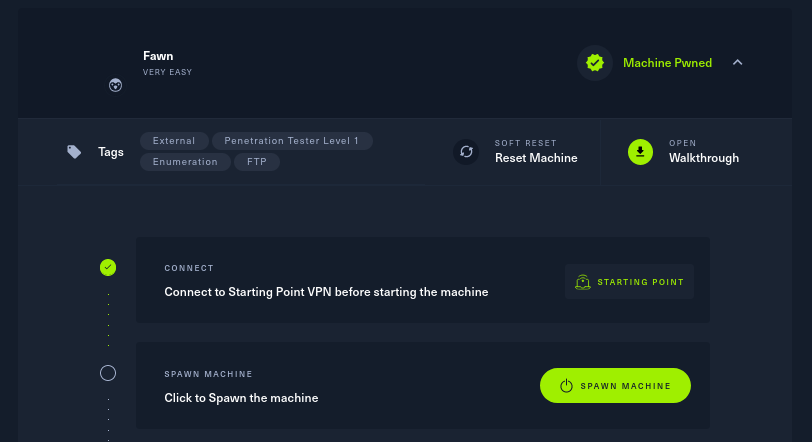Click the green Machine Pwned badge icon
The width and height of the screenshot is (812, 442).
click(x=595, y=63)
